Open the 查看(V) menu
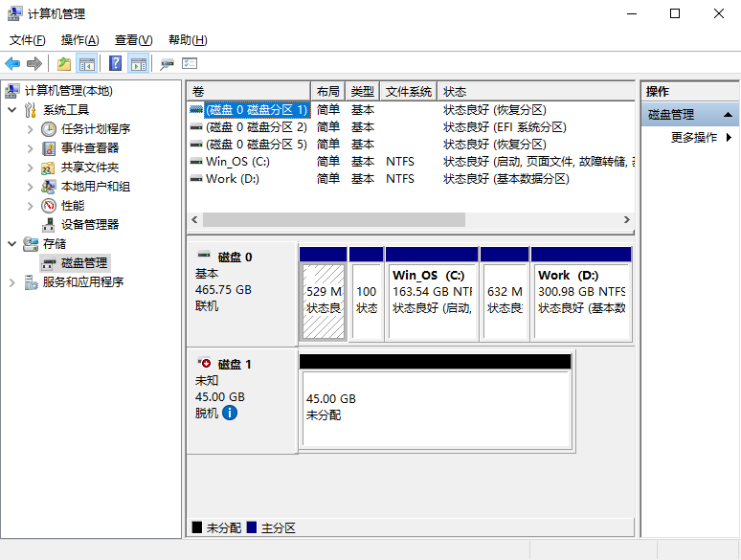Viewport: 741px width, 560px height. pos(133,40)
